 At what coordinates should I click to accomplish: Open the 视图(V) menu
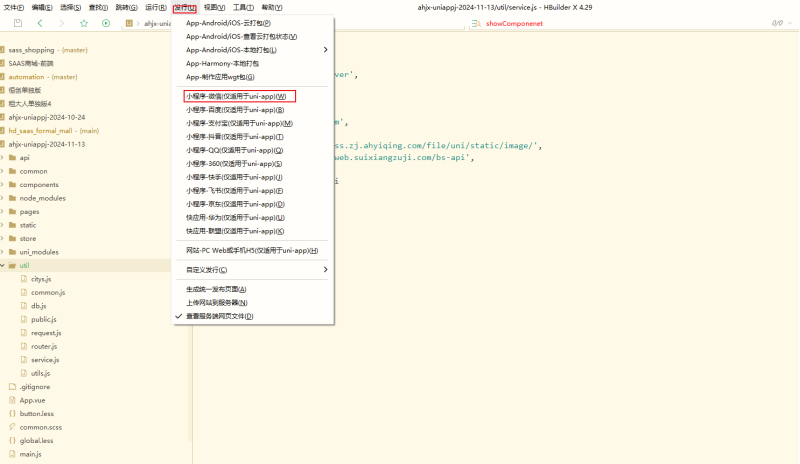tap(214, 7)
